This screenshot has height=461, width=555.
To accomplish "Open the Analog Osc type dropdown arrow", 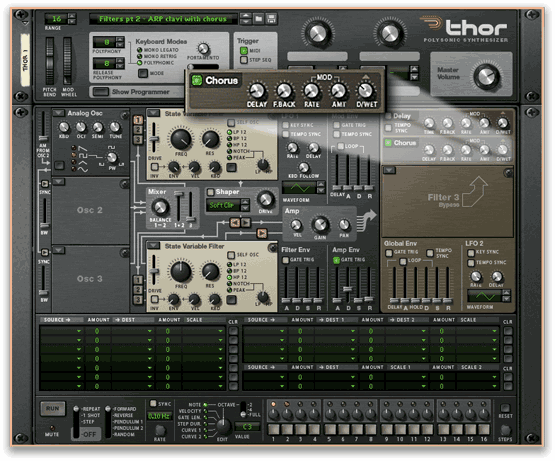I will coord(58,113).
